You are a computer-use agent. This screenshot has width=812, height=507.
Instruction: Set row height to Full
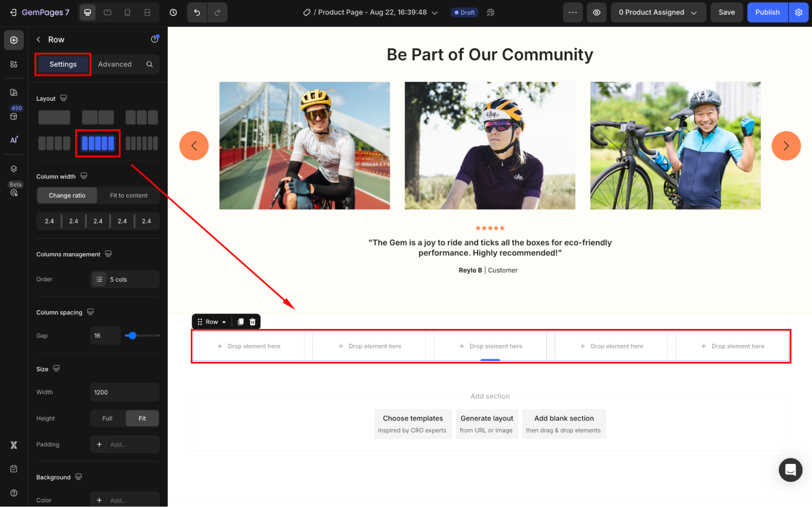tap(107, 418)
